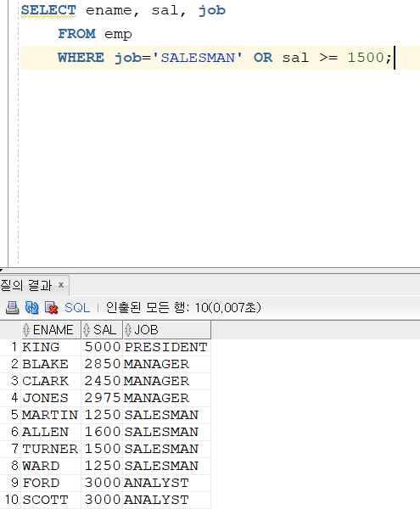The height and width of the screenshot is (526, 420).
Task: Click the 'SALESMAN' string literal in editor
Action: pos(198,58)
